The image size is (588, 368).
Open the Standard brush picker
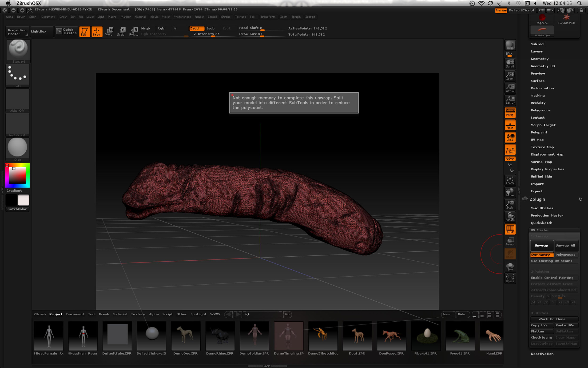[x=18, y=51]
